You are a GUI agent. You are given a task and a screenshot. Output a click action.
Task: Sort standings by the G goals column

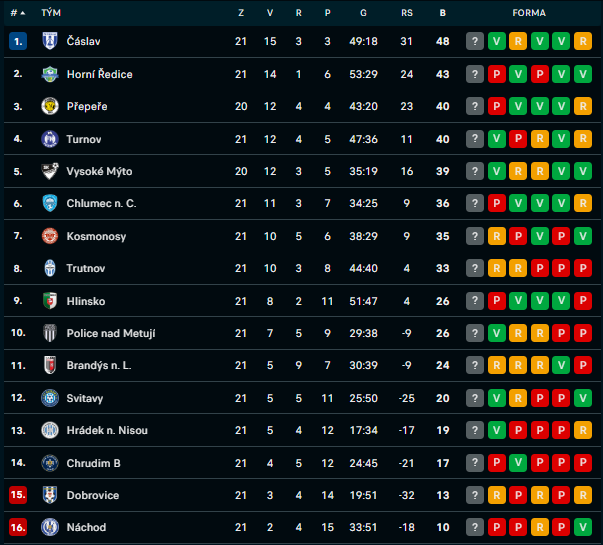(362, 13)
